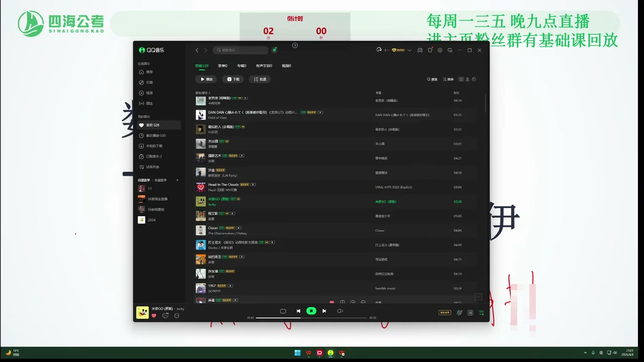The width and height of the screenshot is (644, 362).
Task: Sort by 歌名/歌手 column header
Action: coord(203,93)
